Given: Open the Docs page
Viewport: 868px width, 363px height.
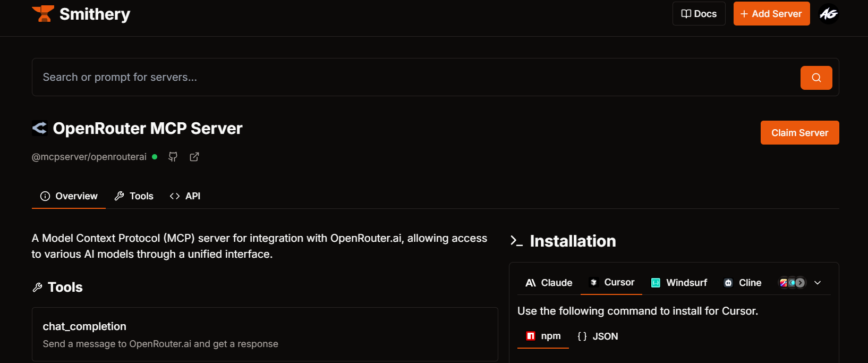Looking at the screenshot, I should tap(699, 14).
